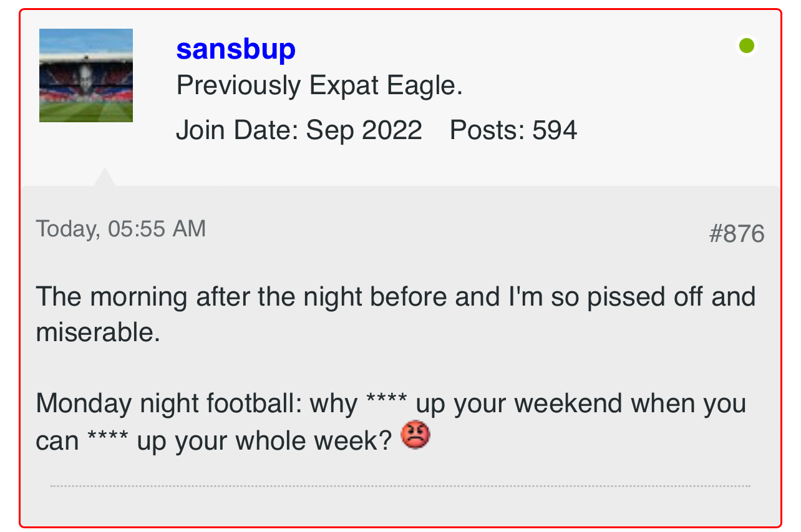Click the speech bubble pointer under the avatar

point(105,177)
